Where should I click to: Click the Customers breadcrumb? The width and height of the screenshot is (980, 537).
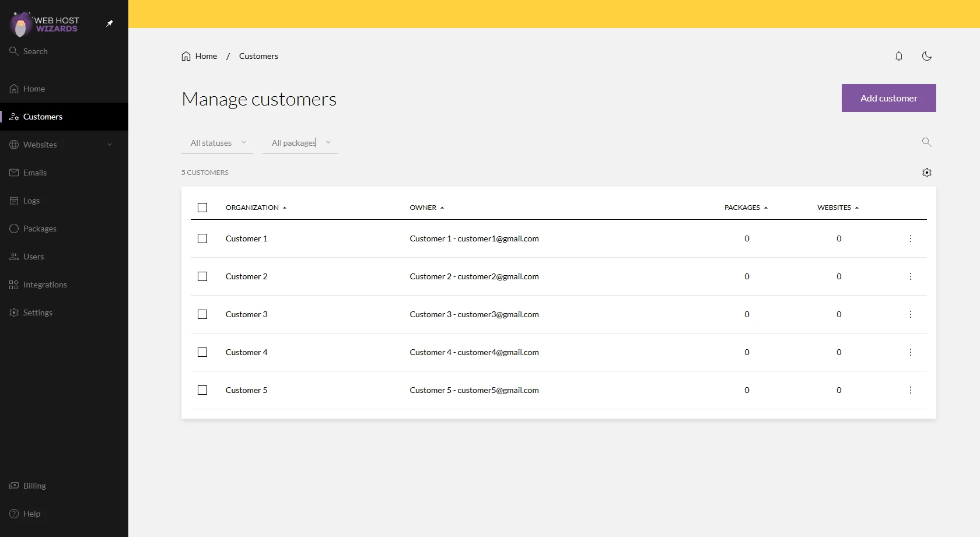(x=258, y=56)
